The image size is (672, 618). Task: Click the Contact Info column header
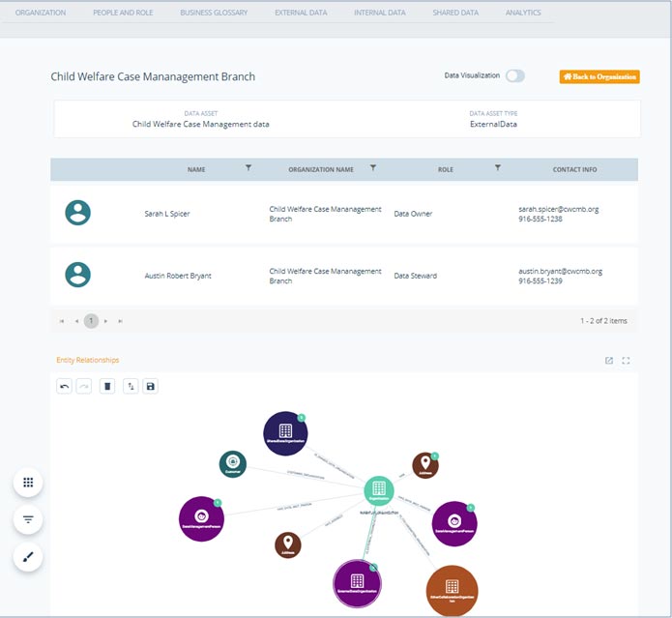pos(574,169)
